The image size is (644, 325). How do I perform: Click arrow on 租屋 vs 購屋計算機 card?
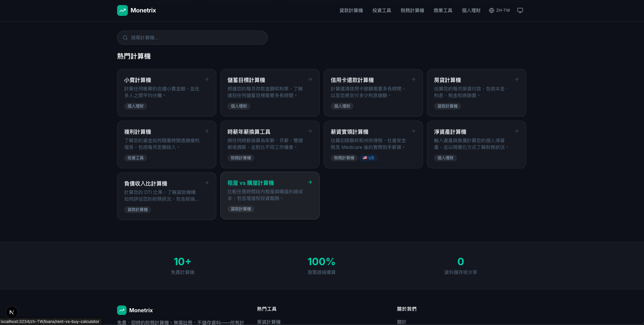coord(310,182)
